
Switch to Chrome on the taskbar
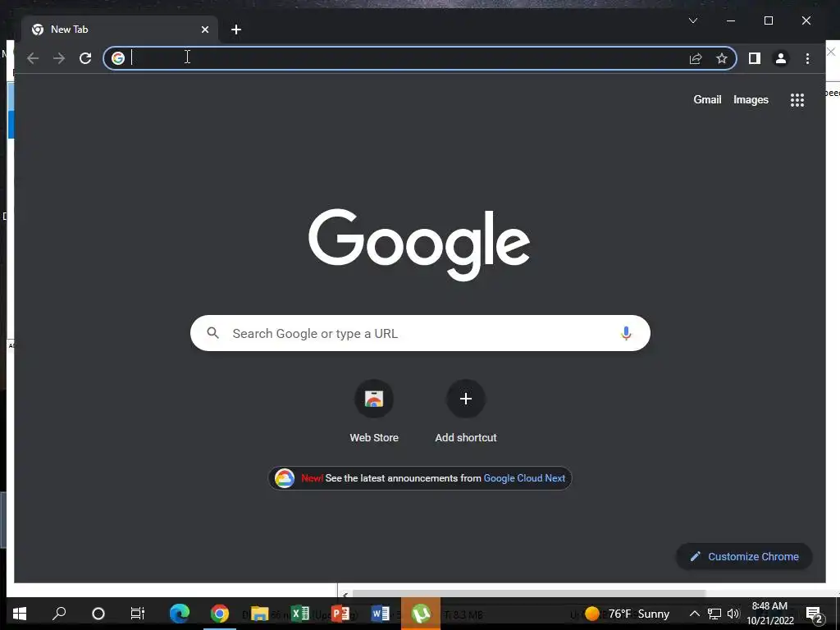[220, 614]
